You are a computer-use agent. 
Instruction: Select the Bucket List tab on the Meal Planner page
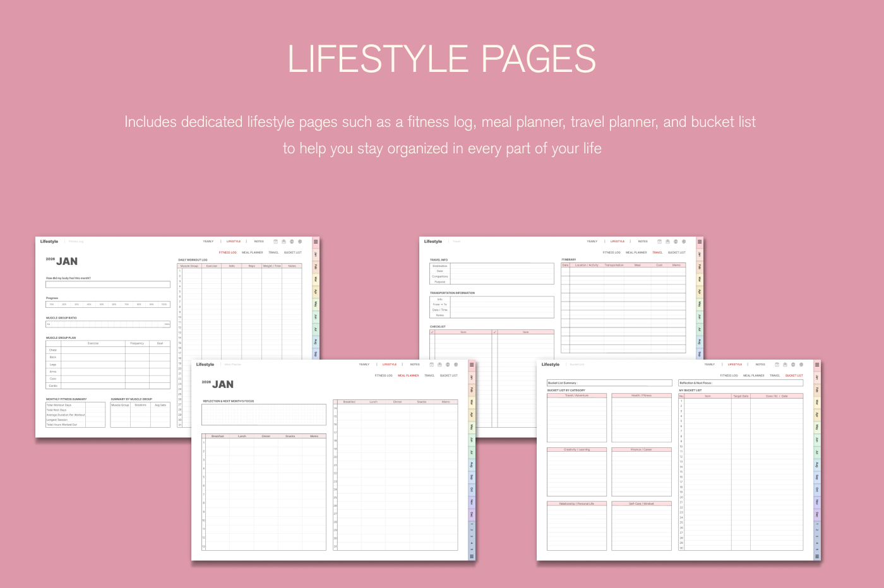[x=448, y=375]
